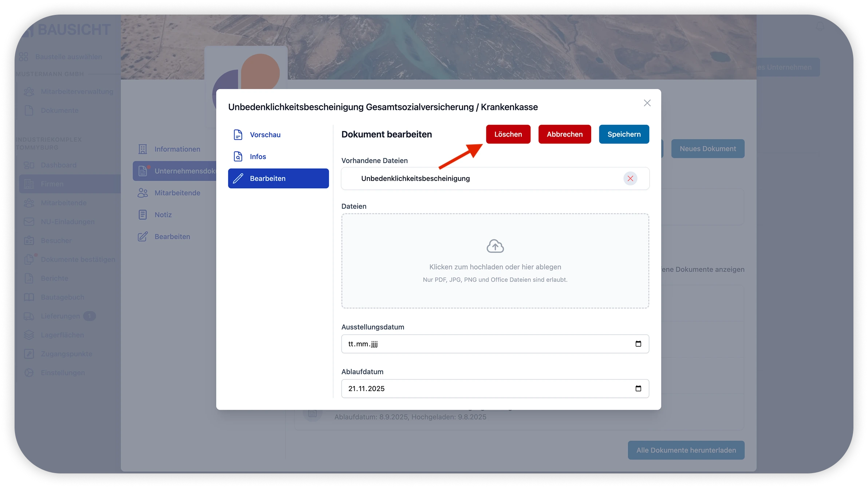Click the Mitarbeitende people icon in company menu
This screenshot has width=868, height=488.
coord(143,193)
